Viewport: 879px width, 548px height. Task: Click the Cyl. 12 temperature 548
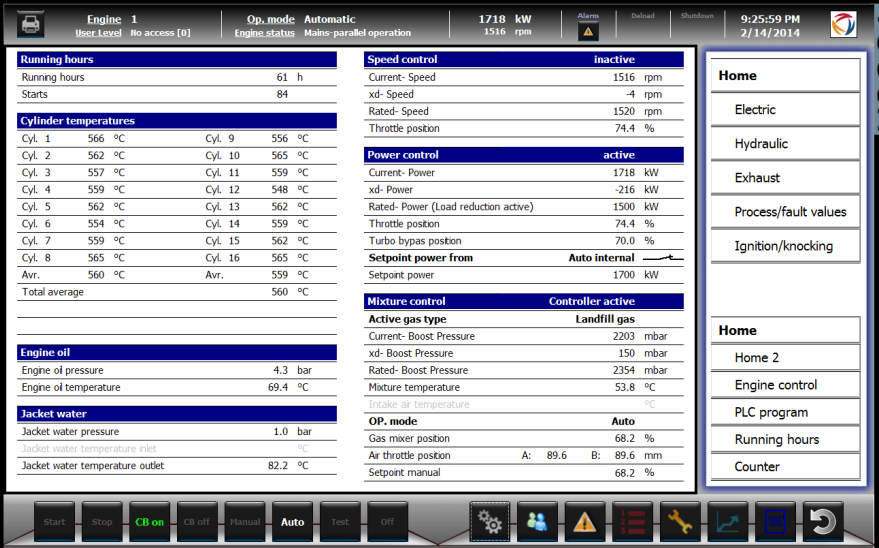(x=280, y=190)
